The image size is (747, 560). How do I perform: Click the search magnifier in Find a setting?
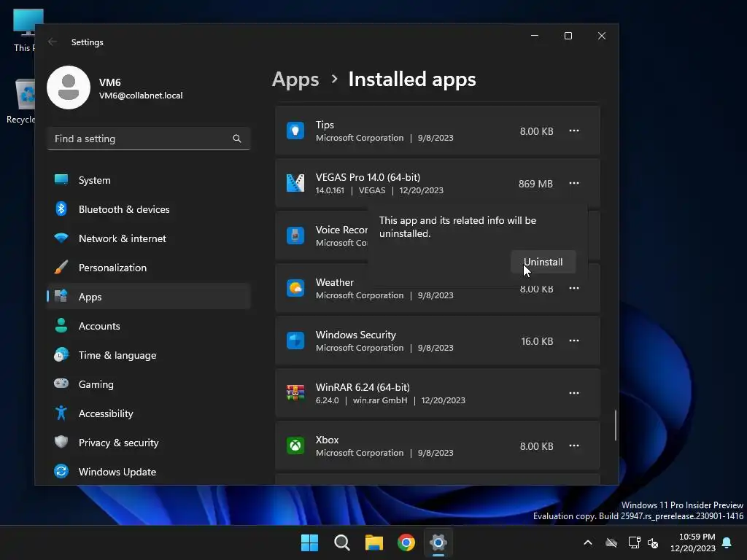pyautogui.click(x=237, y=139)
